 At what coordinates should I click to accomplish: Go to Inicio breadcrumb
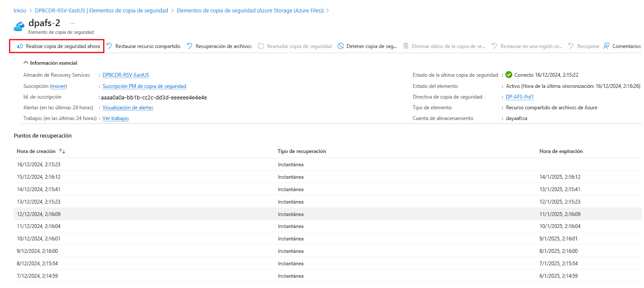point(20,10)
